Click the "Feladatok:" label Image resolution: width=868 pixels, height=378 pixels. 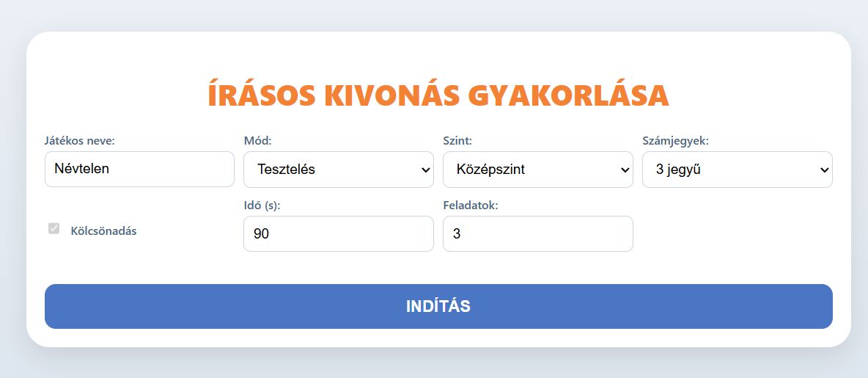click(471, 206)
